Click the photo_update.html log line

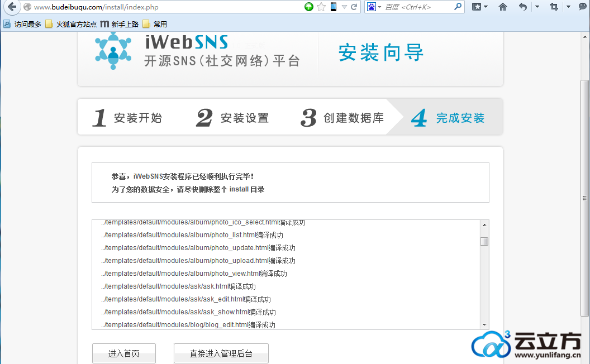click(198, 248)
